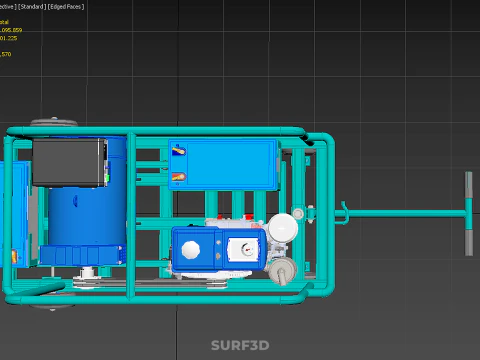
Task: Click the yellow statistics value ending in 570
Action: pyautogui.click(x=6, y=54)
